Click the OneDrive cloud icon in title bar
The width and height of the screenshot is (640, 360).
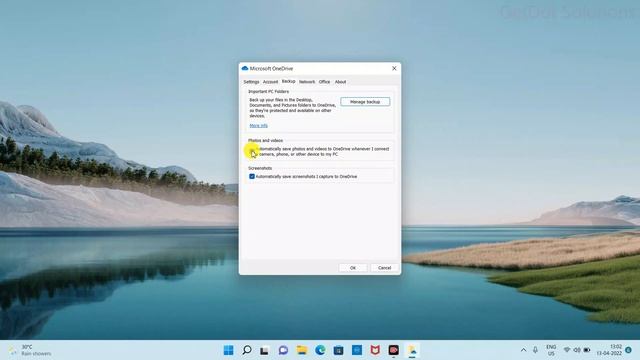(245, 68)
